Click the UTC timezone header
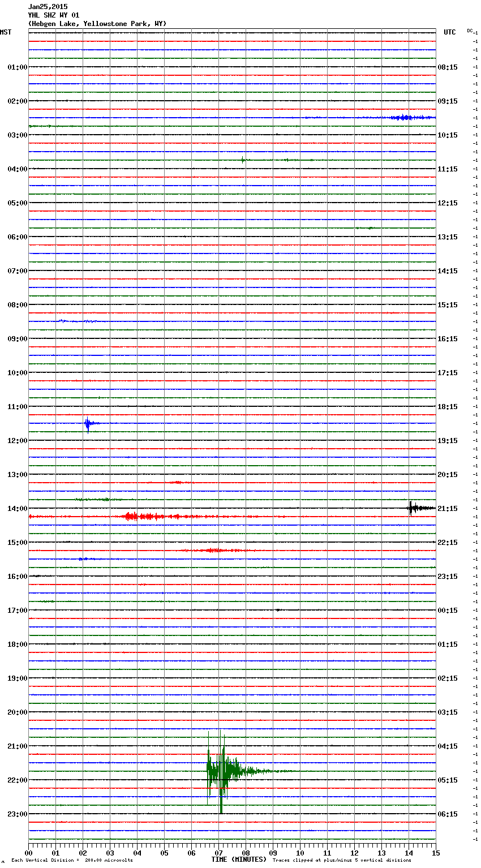The image size is (481, 868). click(450, 32)
